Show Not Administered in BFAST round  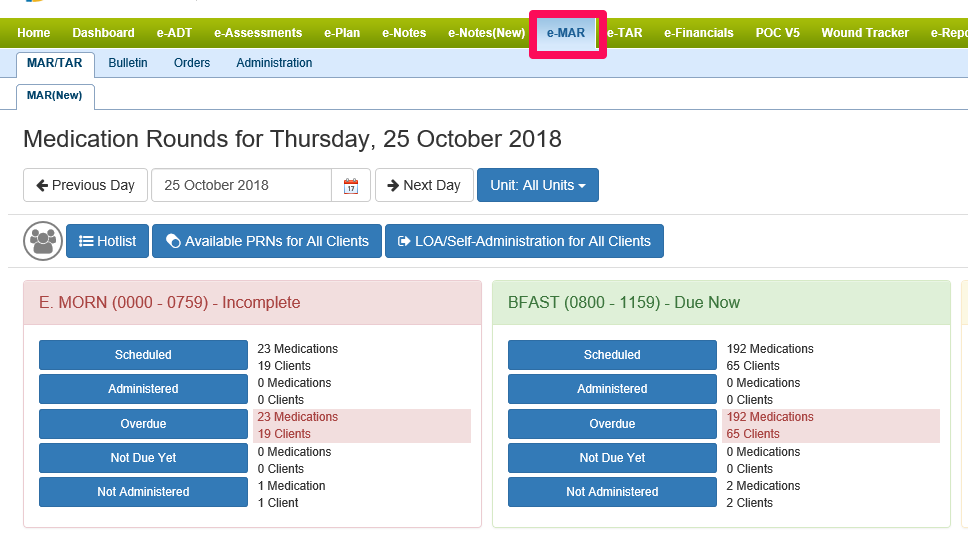[612, 492]
